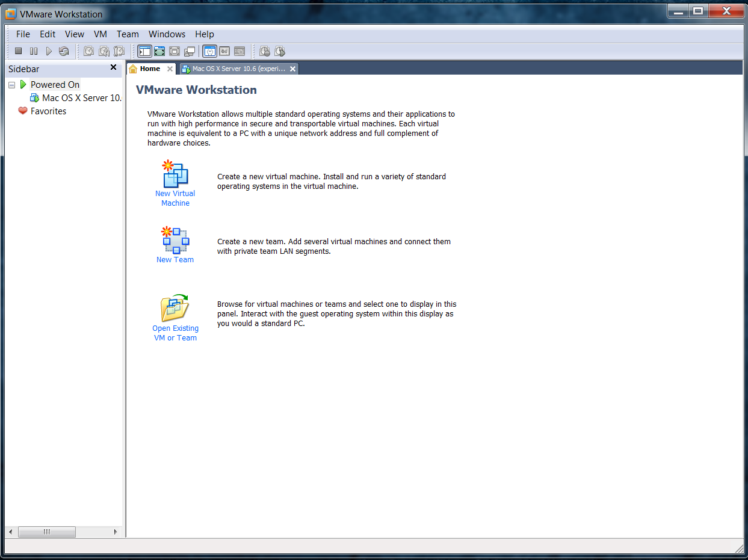748x560 pixels.
Task: Open the VM menu
Action: (x=100, y=34)
